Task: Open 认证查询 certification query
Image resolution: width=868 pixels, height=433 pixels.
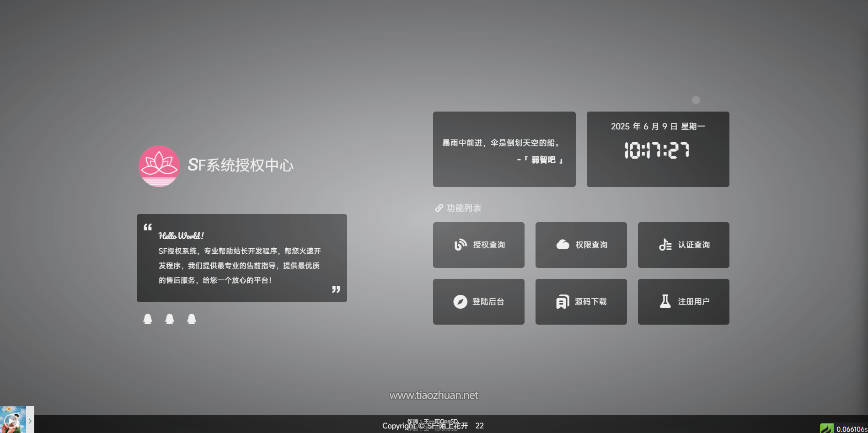Action: pos(684,245)
